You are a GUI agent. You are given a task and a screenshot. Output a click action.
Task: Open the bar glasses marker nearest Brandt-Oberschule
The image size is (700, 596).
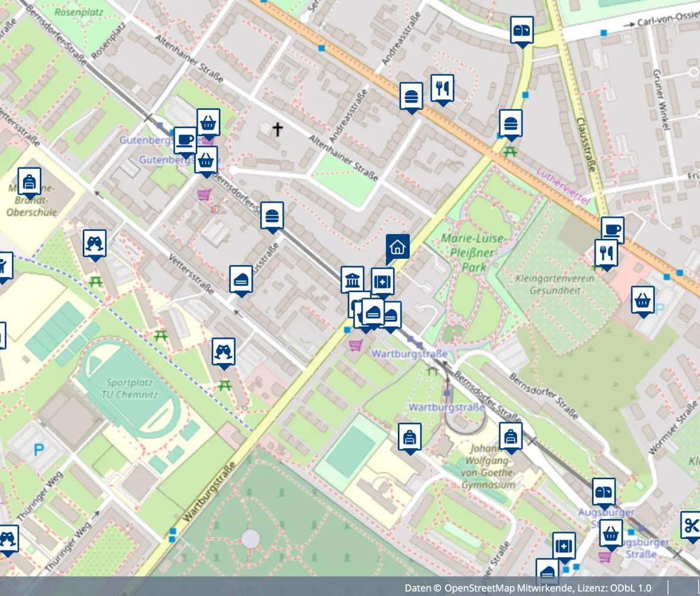pos(95,244)
